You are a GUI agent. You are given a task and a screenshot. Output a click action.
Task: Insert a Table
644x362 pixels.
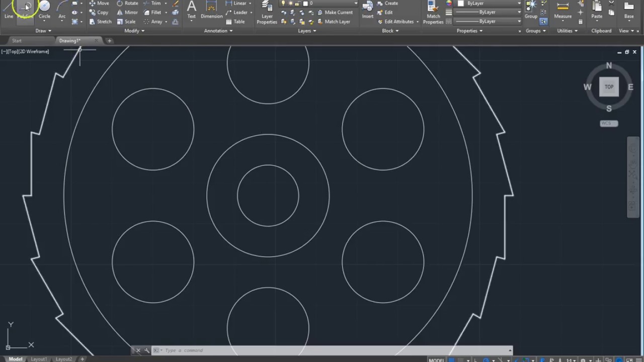pyautogui.click(x=235, y=22)
